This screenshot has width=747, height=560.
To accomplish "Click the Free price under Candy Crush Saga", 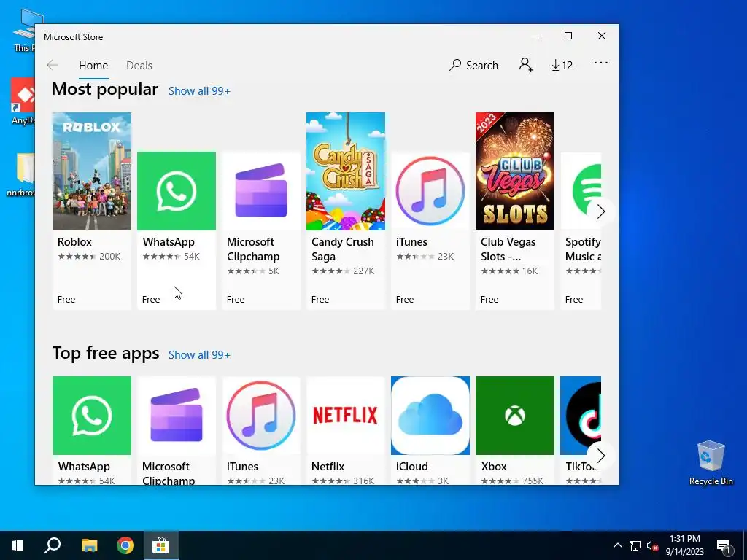I will [320, 300].
